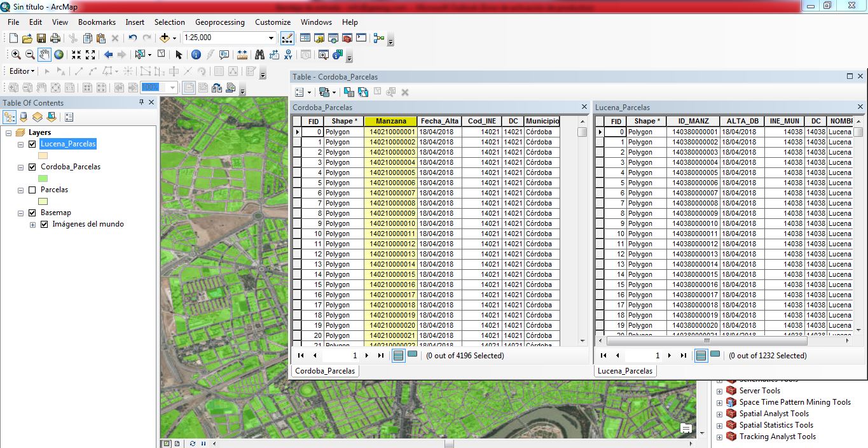Viewport: 868px width, 448px height.
Task: Select the Pan tool
Action: pyautogui.click(x=44, y=56)
